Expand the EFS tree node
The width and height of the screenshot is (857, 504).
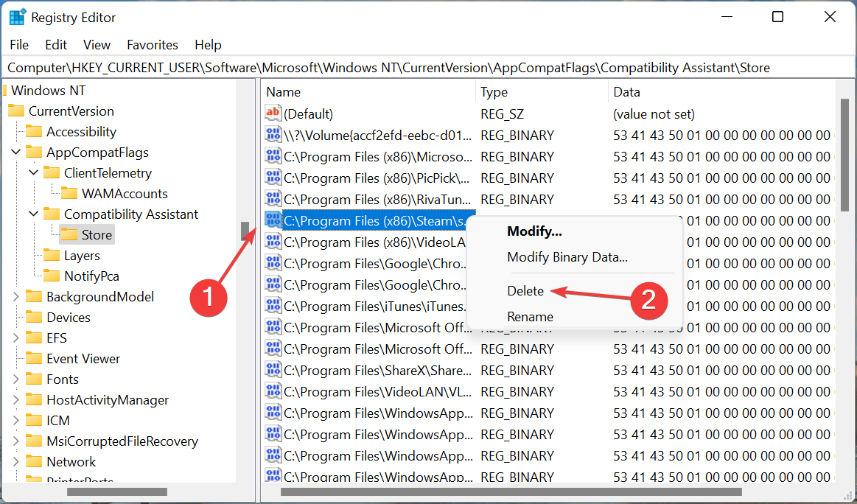[x=16, y=337]
